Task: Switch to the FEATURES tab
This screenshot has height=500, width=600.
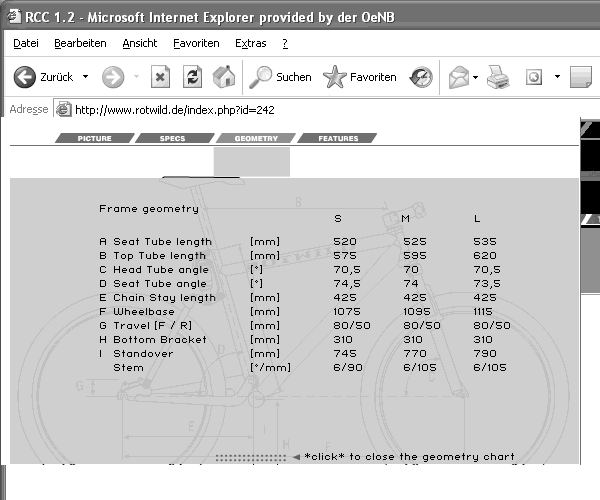Action: coord(338,138)
